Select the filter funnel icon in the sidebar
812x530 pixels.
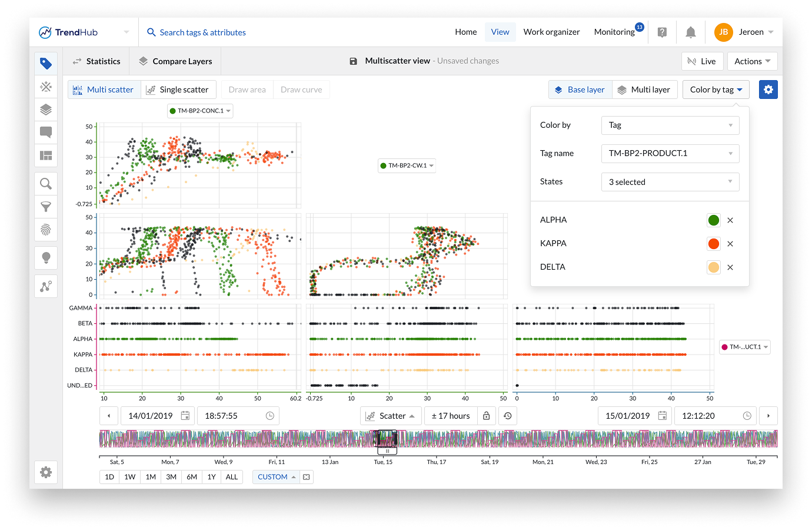pos(46,207)
